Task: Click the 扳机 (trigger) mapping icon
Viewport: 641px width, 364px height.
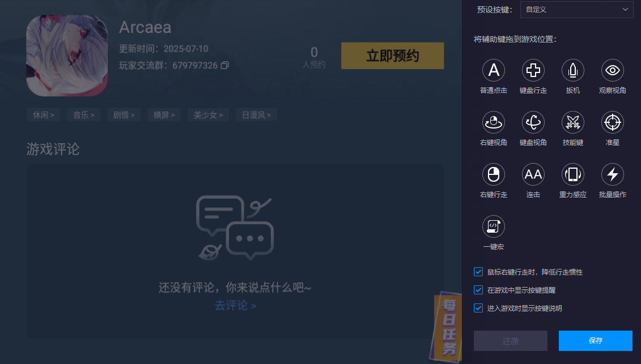Action: pyautogui.click(x=572, y=70)
